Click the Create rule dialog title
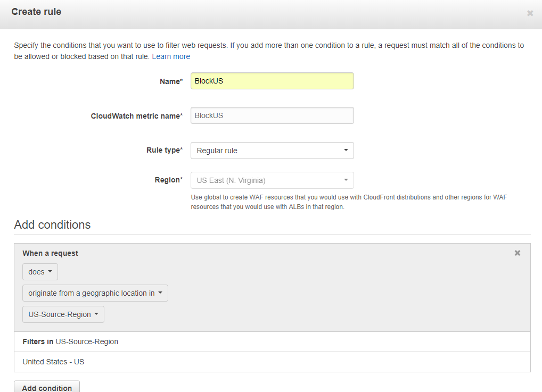The image size is (542, 392). coord(36,12)
